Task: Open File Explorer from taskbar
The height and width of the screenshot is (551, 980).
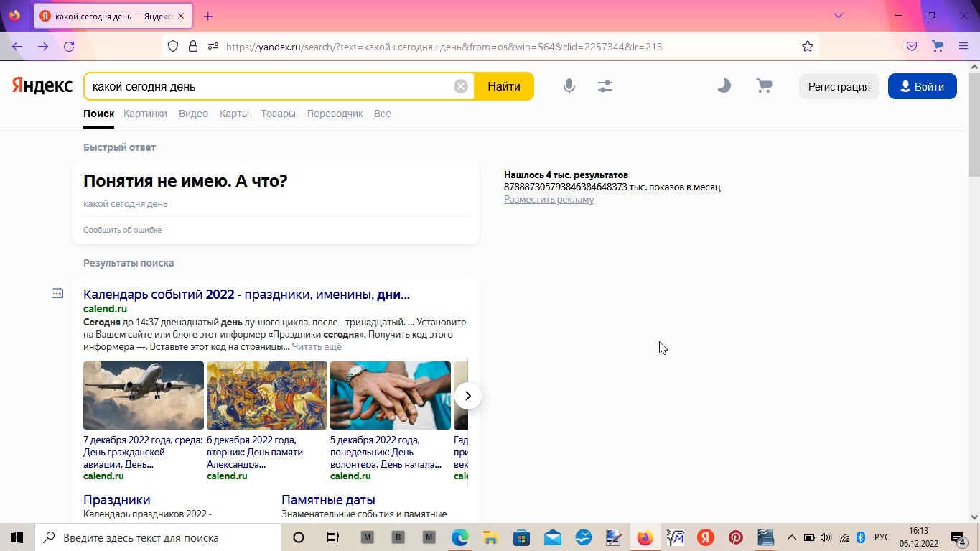Action: pos(490,537)
